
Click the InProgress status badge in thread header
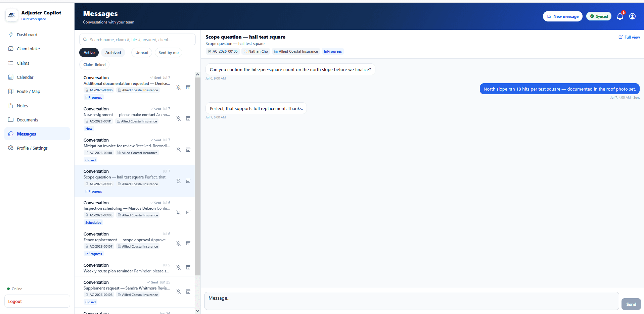click(333, 51)
